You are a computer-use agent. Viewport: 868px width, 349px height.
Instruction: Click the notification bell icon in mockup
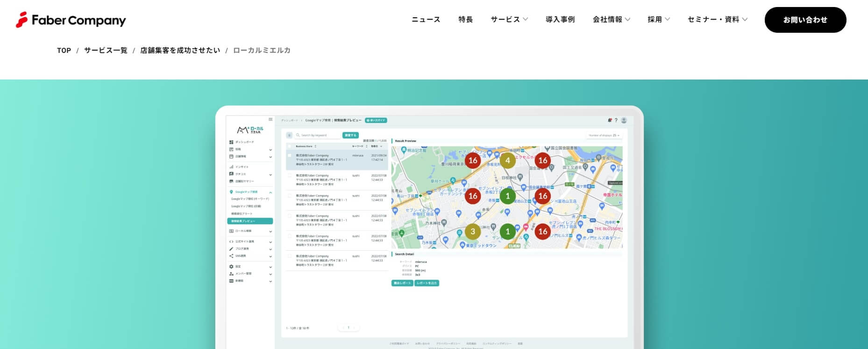610,120
